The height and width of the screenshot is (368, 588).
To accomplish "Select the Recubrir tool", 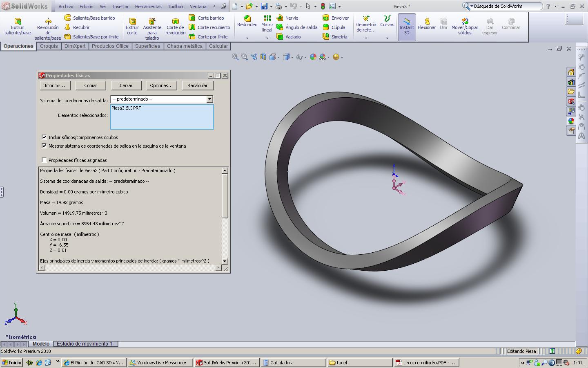I will [x=77, y=27].
